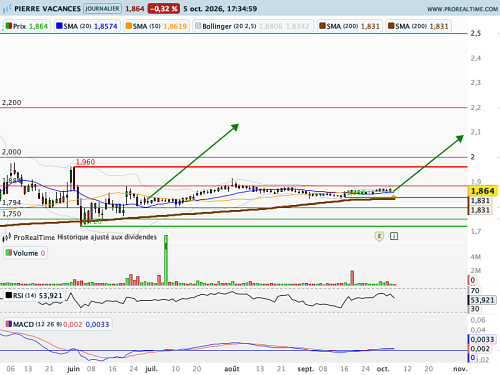Click the '30' RSI oversold axis label

point(475,309)
